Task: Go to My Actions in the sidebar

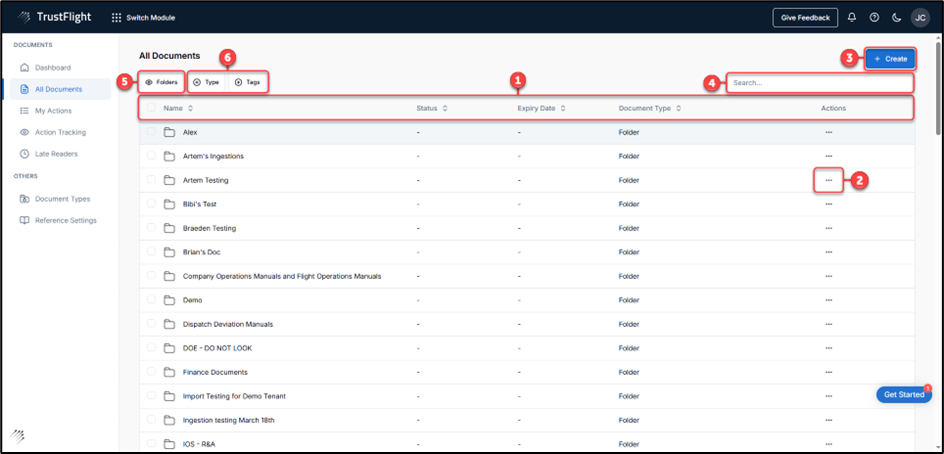Action: tap(56, 111)
